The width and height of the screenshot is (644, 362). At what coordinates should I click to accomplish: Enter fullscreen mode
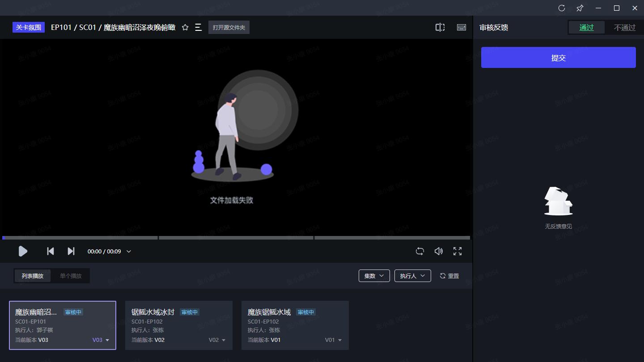tap(458, 252)
